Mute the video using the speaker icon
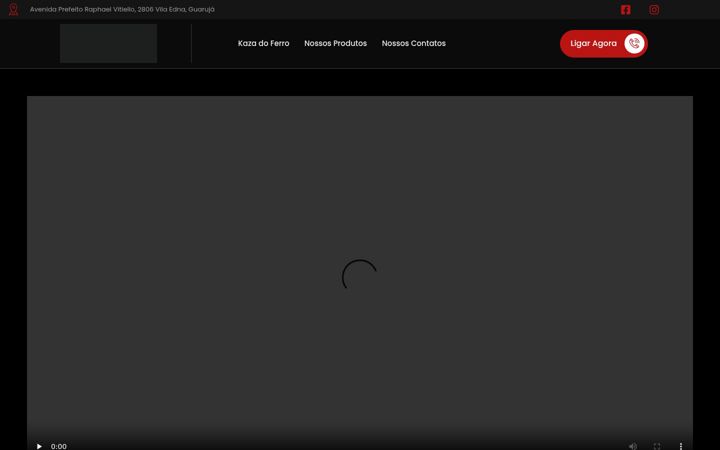This screenshot has width=720, height=450. pyautogui.click(x=633, y=446)
